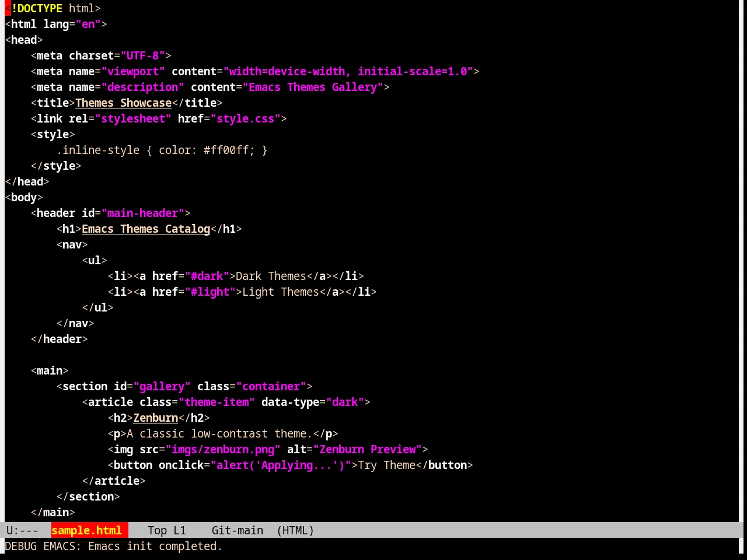Place cursor on DOCTYPE keyword
Viewport: 747px width, 560px height.
coord(40,8)
